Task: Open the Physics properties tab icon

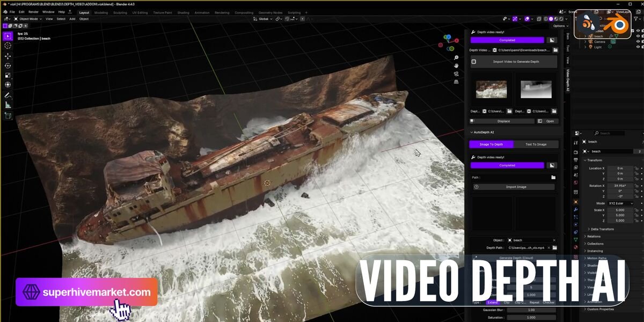Action: click(x=576, y=224)
